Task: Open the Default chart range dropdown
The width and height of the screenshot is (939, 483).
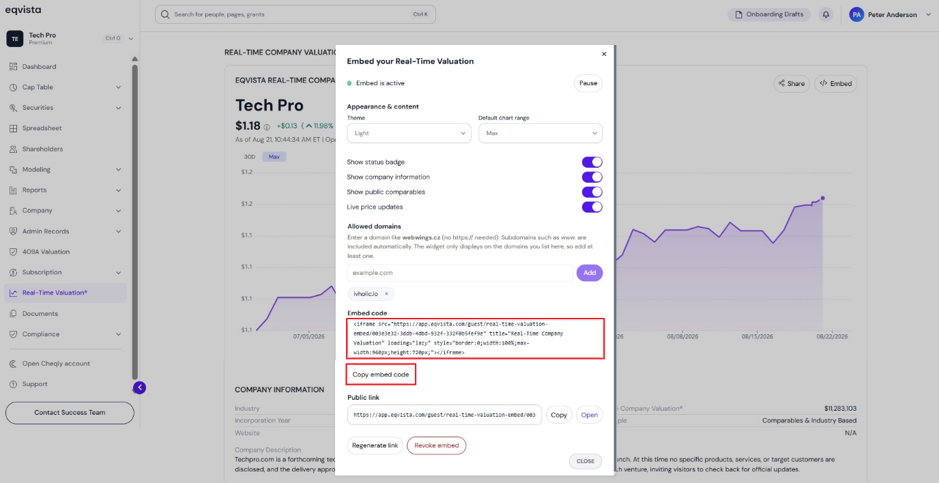Action: tap(540, 133)
